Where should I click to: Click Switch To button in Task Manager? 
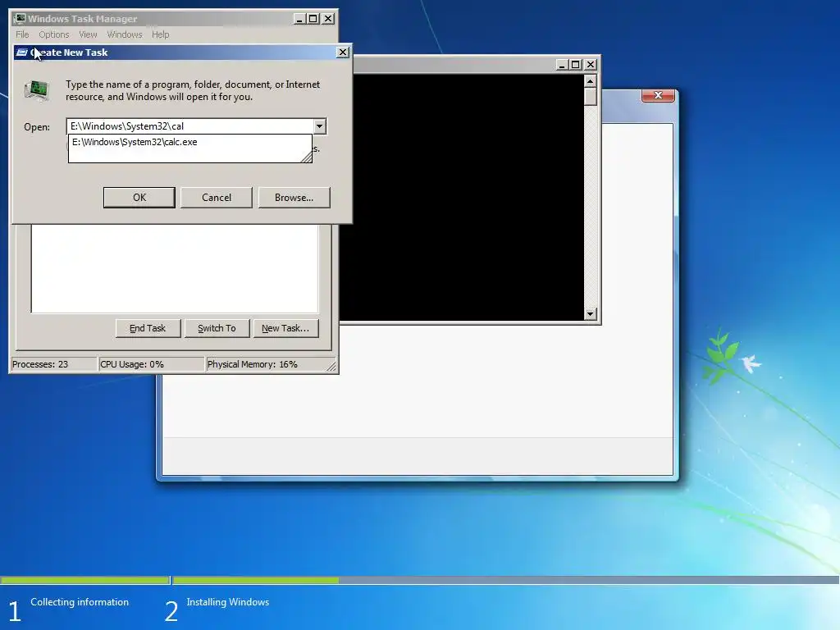[217, 328]
